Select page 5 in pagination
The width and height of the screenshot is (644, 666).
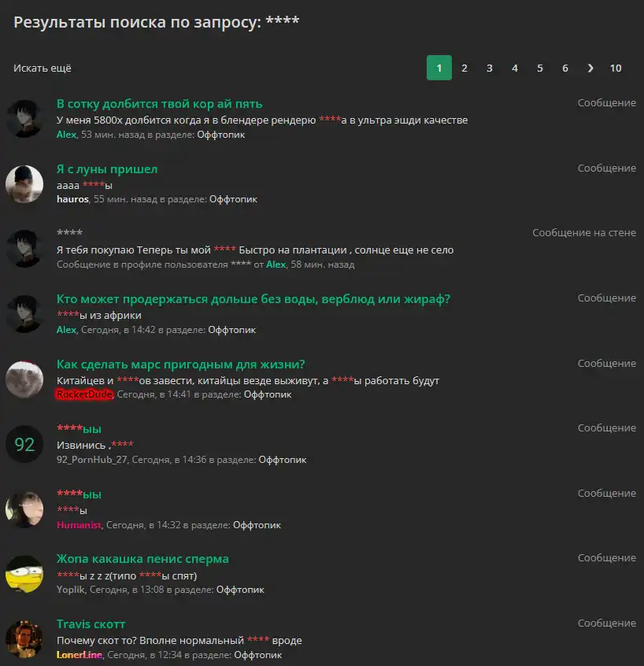click(540, 68)
